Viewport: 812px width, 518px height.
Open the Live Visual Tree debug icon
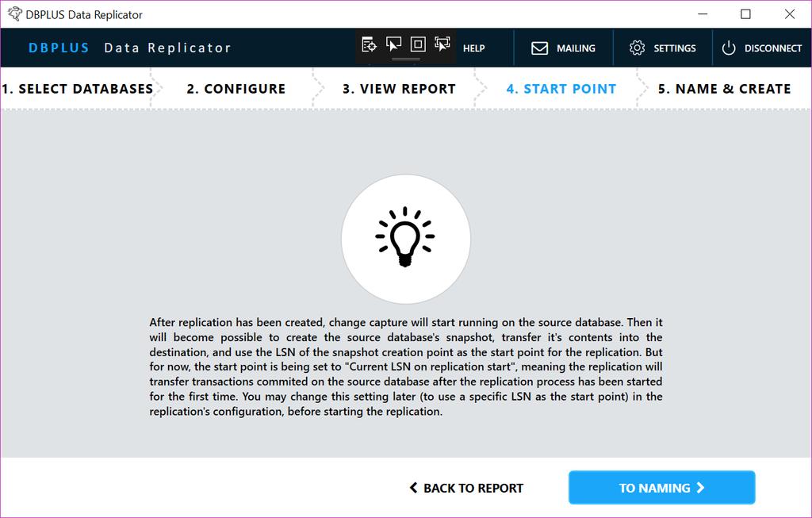pos(369,45)
